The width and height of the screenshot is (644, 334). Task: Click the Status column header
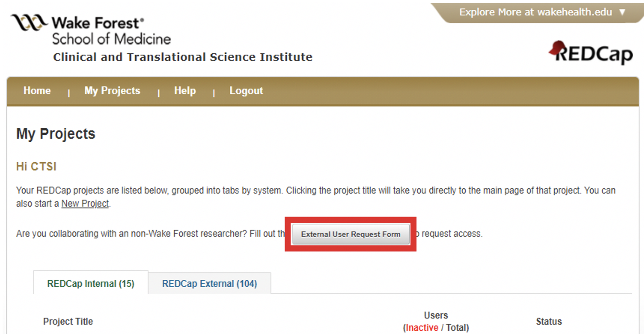(549, 321)
